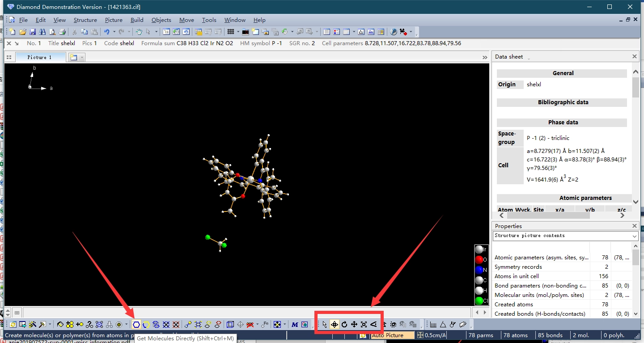Screen dimensions: 644x343
Task: Click the Atoms in unit cell row
Action: (563, 276)
